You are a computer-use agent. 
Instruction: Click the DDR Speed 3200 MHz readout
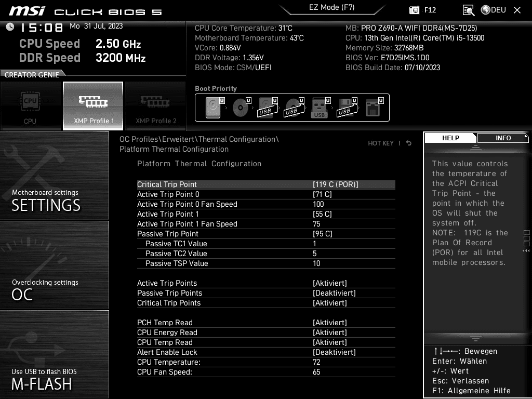[83, 58]
